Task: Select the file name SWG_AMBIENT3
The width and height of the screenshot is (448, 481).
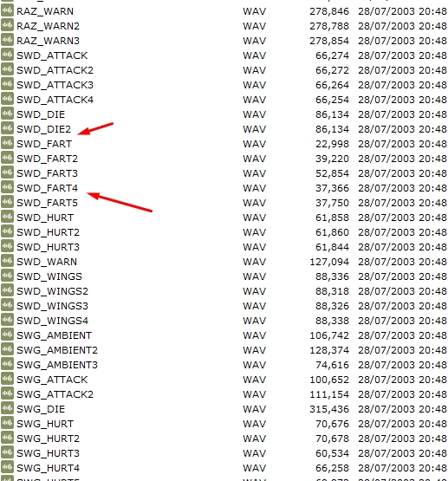Action: 57,365
